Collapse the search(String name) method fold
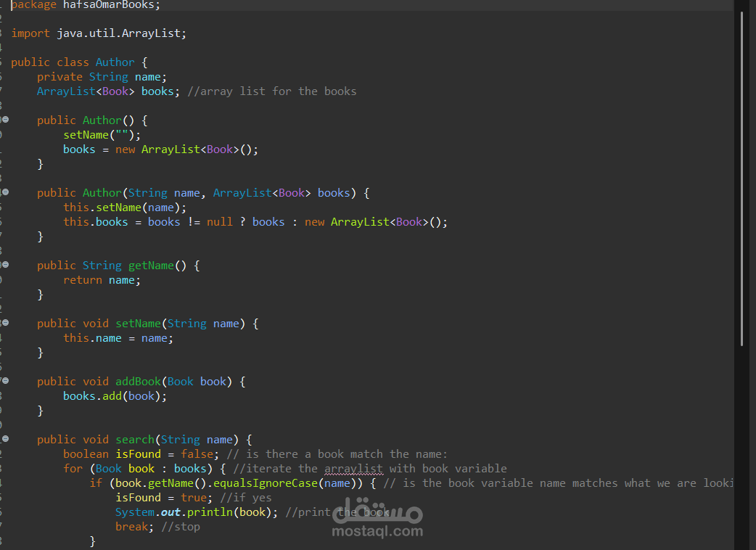This screenshot has height=550, width=756. [5, 439]
